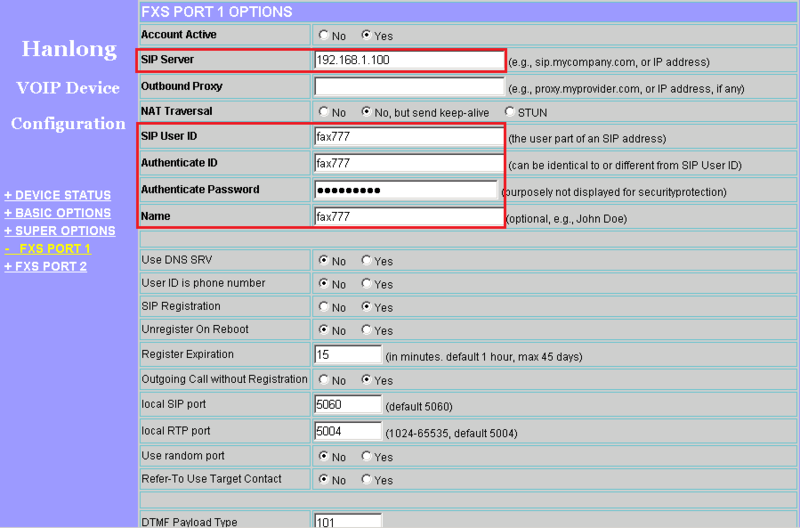800x528 pixels.
Task: Click the Authenticate ID field
Action: coord(409,163)
